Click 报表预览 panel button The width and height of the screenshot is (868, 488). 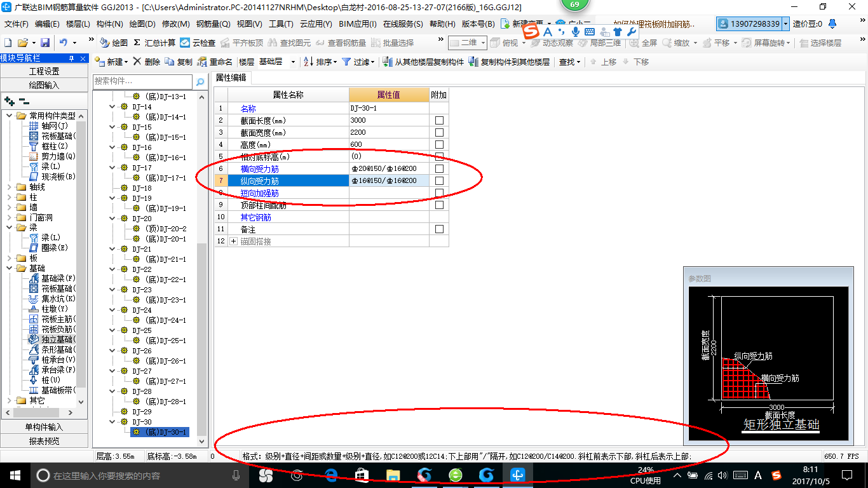click(44, 440)
